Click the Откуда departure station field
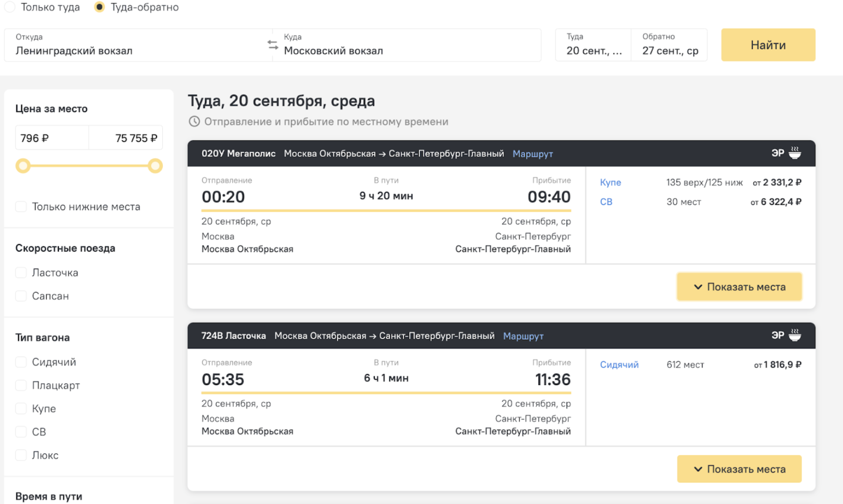 pyautogui.click(x=135, y=45)
